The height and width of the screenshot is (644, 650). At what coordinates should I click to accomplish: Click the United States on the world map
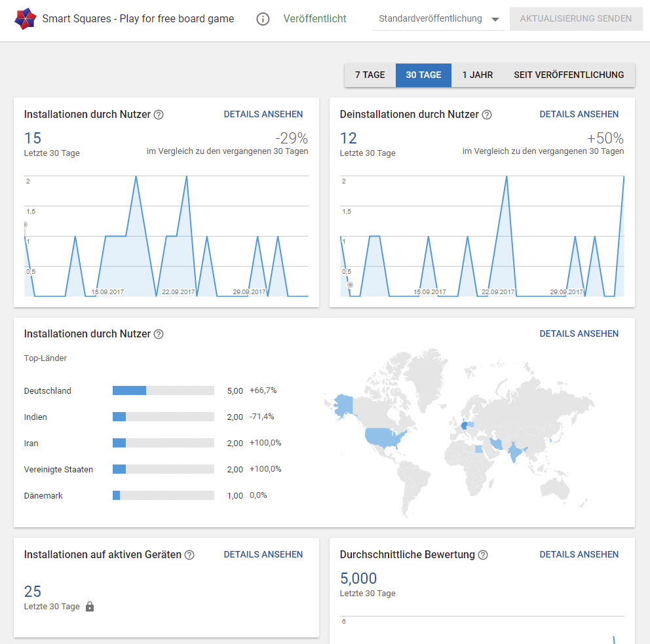383,438
